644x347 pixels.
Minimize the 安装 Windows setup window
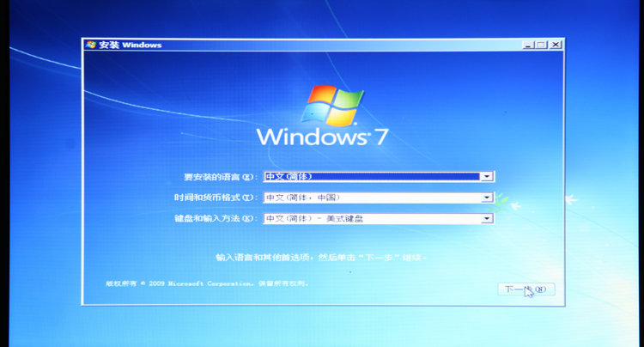tap(528, 45)
